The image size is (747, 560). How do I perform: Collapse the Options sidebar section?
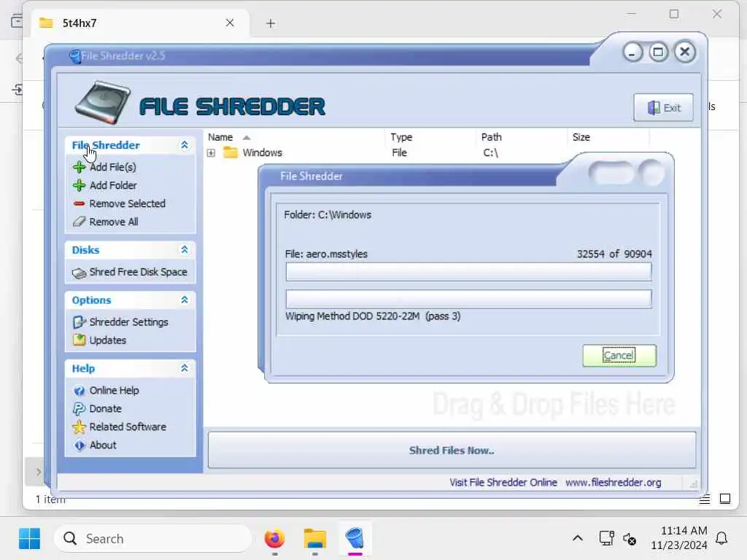pyautogui.click(x=185, y=300)
